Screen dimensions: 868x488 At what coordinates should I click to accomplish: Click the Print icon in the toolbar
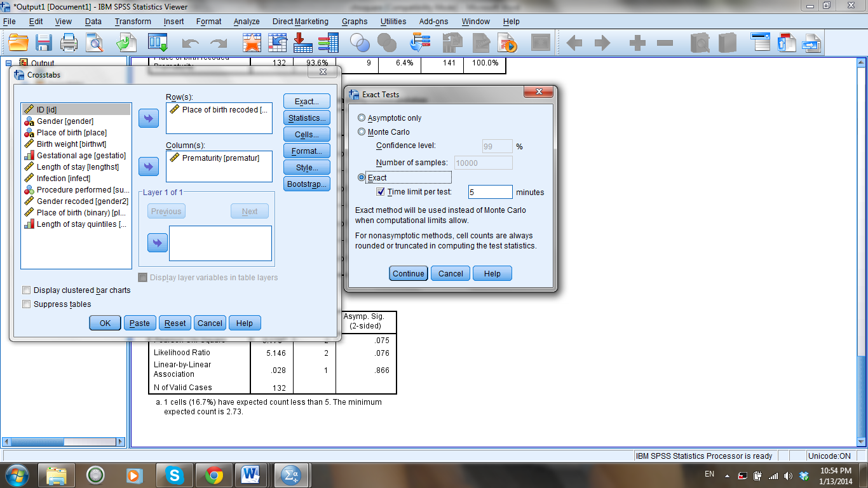(x=69, y=43)
